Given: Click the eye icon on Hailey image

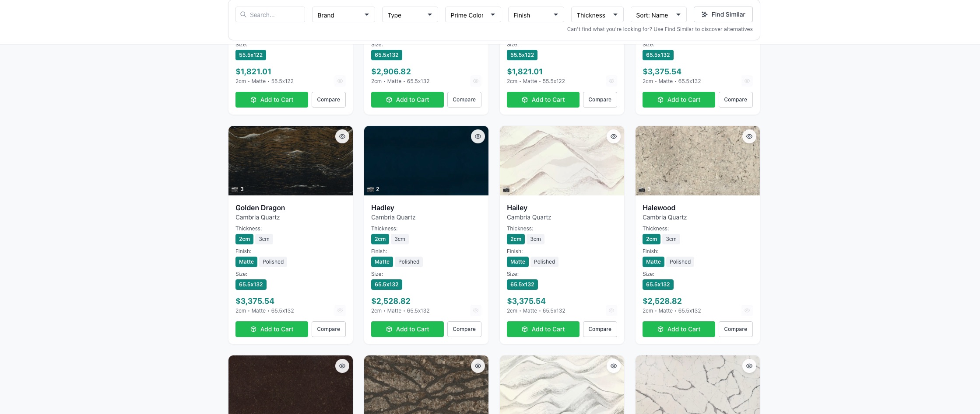Looking at the screenshot, I should coord(614,136).
